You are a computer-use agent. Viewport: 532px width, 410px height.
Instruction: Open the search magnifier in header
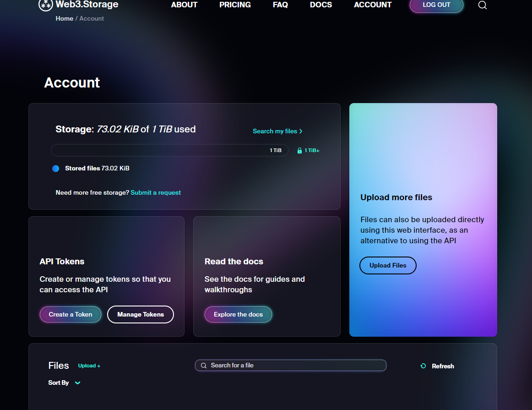[x=482, y=5]
